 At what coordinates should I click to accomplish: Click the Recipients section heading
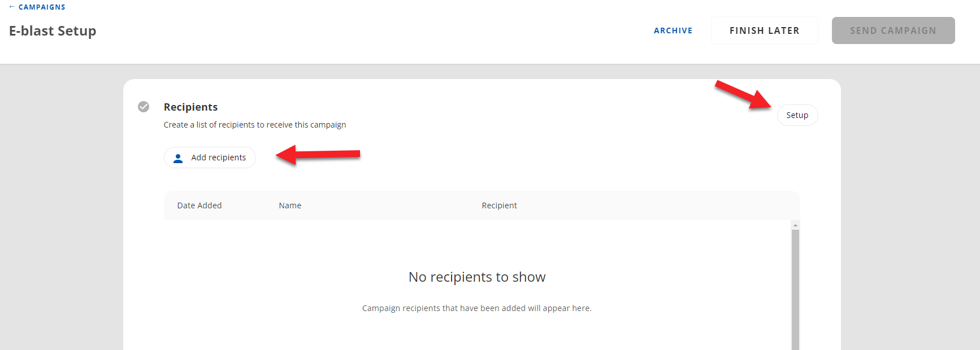tap(190, 107)
